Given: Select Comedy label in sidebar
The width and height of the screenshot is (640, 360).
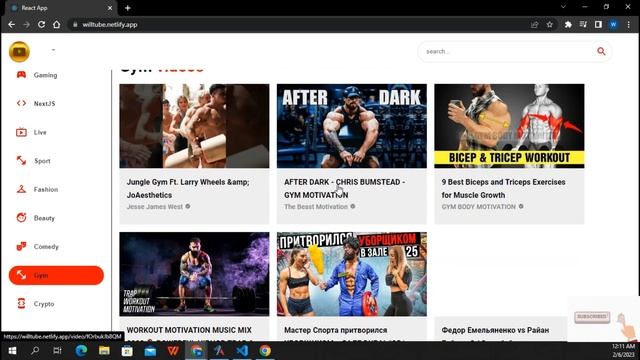Looking at the screenshot, I should point(46,247).
